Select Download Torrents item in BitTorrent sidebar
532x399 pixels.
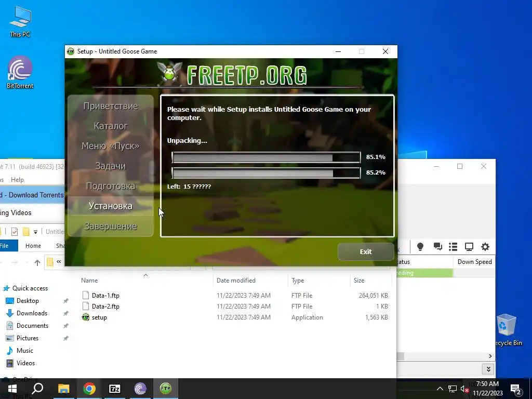[32, 195]
